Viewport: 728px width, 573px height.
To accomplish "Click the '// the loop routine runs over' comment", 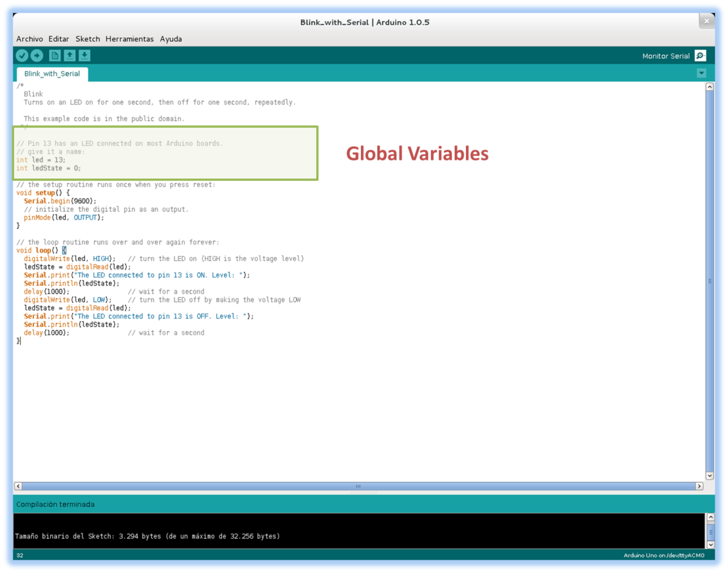I will pos(118,243).
